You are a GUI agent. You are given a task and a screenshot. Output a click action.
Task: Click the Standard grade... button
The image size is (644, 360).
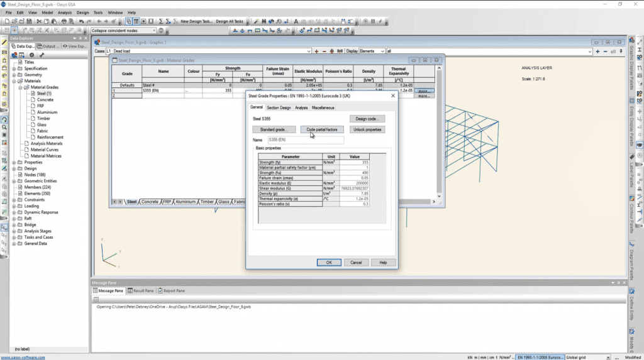(x=274, y=129)
